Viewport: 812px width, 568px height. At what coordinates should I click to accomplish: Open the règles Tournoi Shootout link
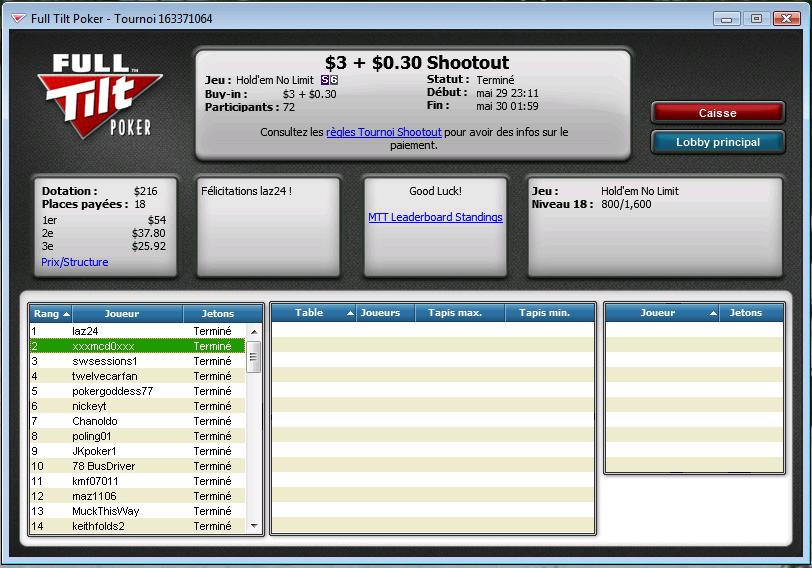(x=384, y=132)
